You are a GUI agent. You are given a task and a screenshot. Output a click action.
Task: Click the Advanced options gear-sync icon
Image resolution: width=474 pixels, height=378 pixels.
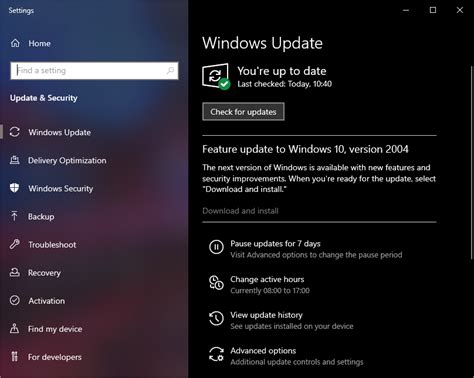pos(216,354)
